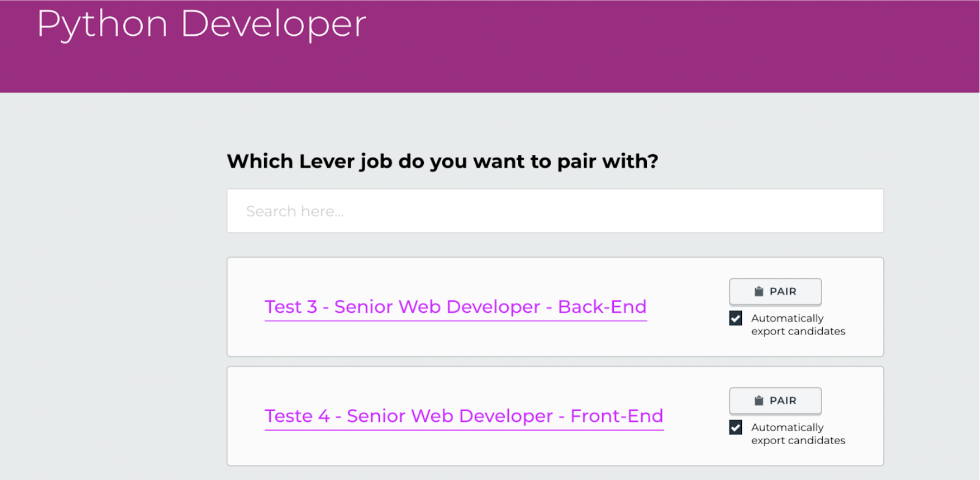Click the question Which Lever job do you want to pair with
The height and width of the screenshot is (480, 980).
[442, 161]
